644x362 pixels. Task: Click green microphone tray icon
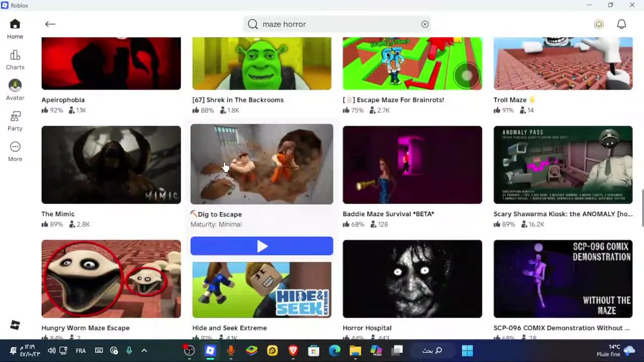click(129, 350)
